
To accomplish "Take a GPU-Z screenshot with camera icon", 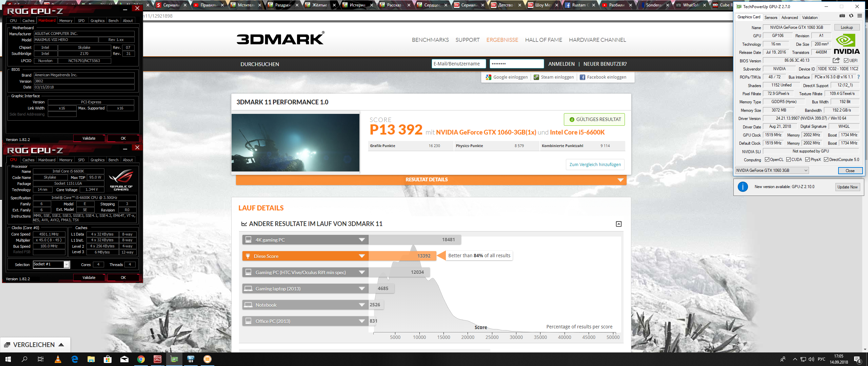I will tap(842, 16).
